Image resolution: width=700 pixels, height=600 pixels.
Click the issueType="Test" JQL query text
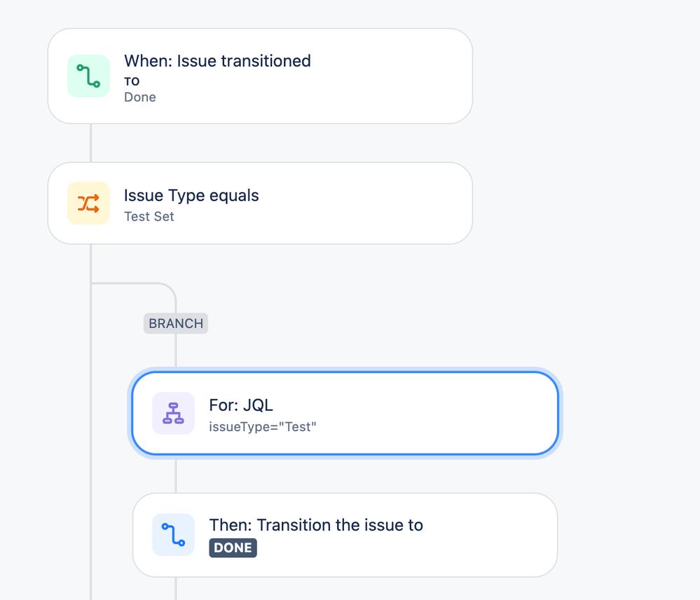tap(263, 427)
